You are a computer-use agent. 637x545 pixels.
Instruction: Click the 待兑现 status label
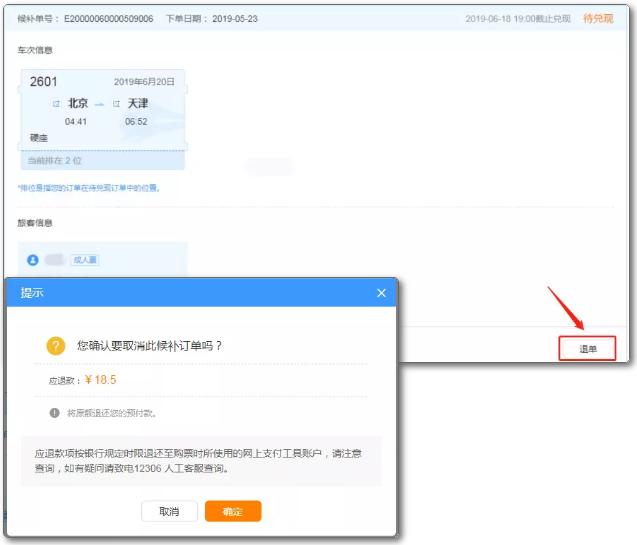pyautogui.click(x=598, y=18)
